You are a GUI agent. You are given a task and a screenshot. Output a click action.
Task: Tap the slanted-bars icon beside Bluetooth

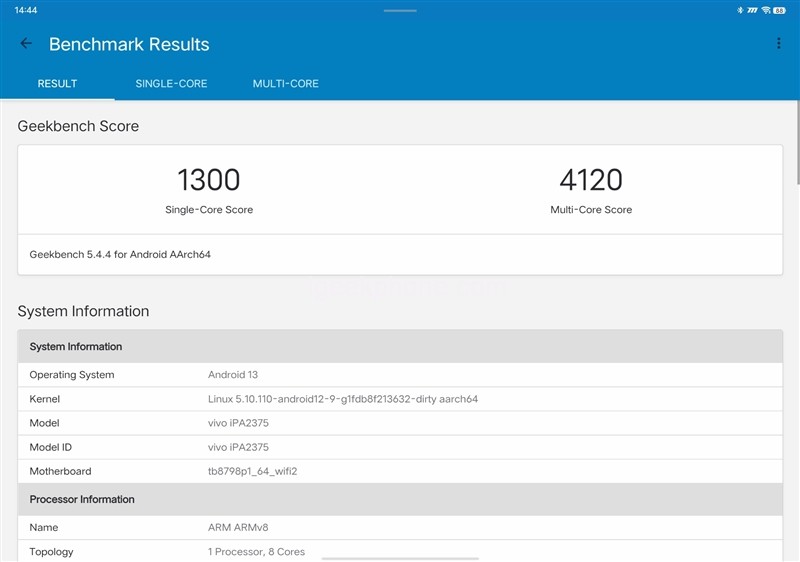[x=752, y=10]
